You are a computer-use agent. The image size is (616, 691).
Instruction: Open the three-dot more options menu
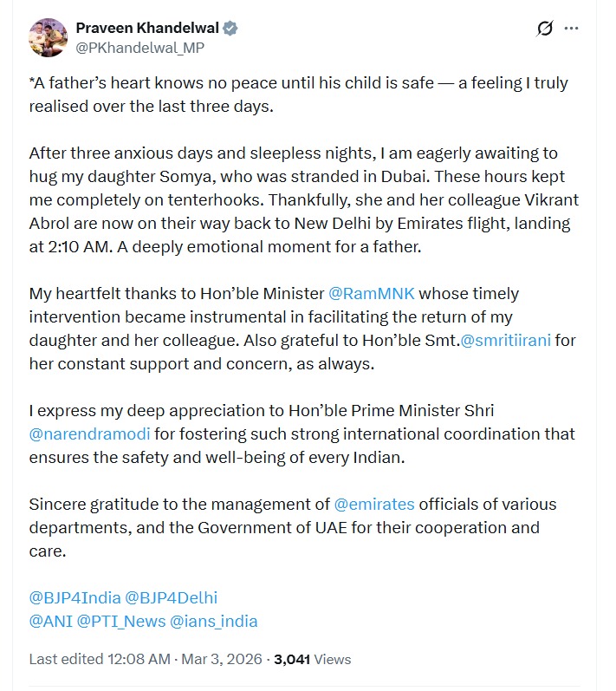click(x=571, y=29)
